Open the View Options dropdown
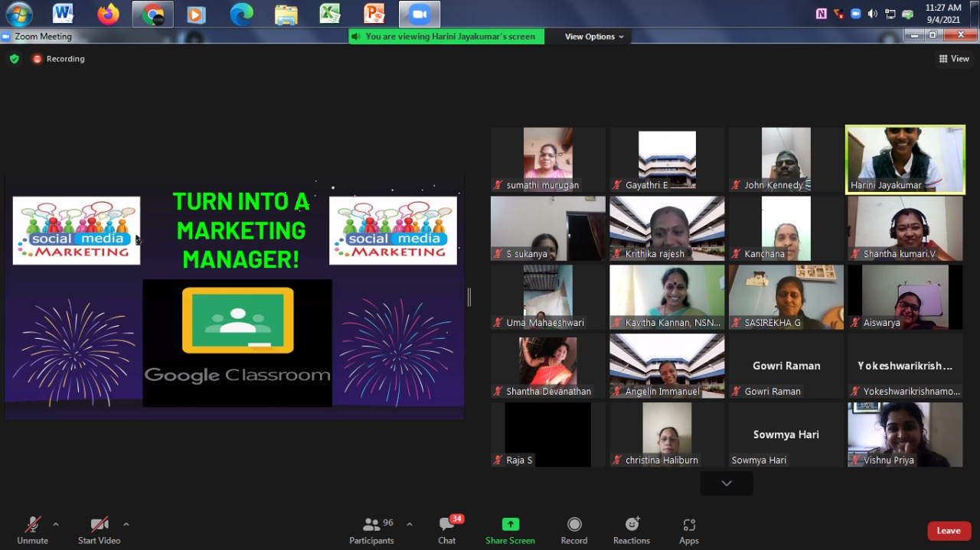980x550 pixels. coord(594,37)
